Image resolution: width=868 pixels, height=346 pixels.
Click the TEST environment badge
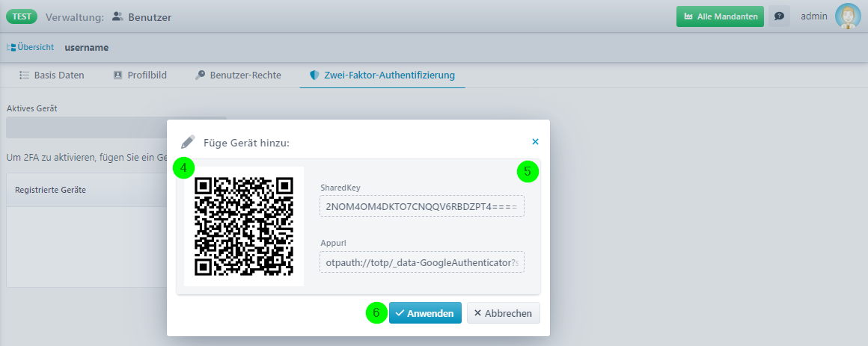pyautogui.click(x=22, y=16)
